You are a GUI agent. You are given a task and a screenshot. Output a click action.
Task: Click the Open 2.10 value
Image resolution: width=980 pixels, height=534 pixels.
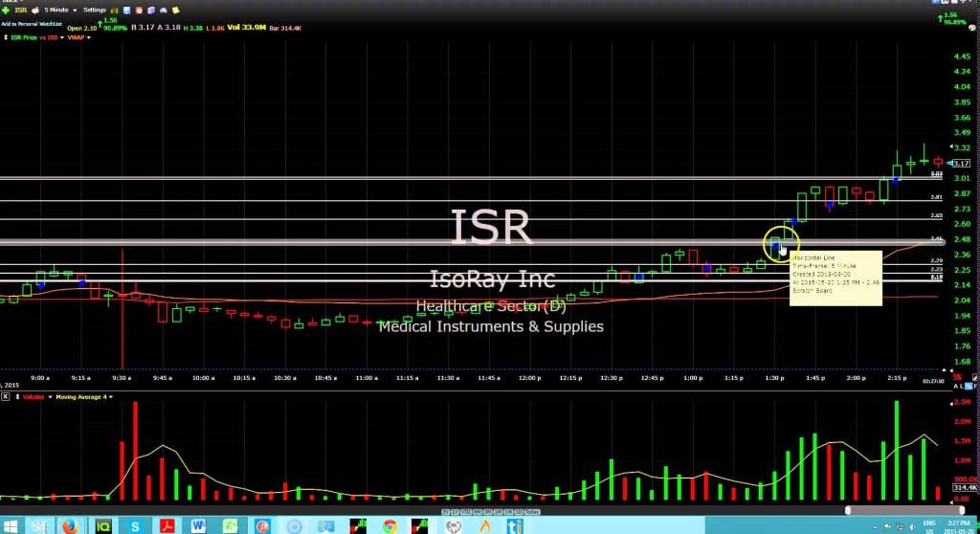point(82,28)
